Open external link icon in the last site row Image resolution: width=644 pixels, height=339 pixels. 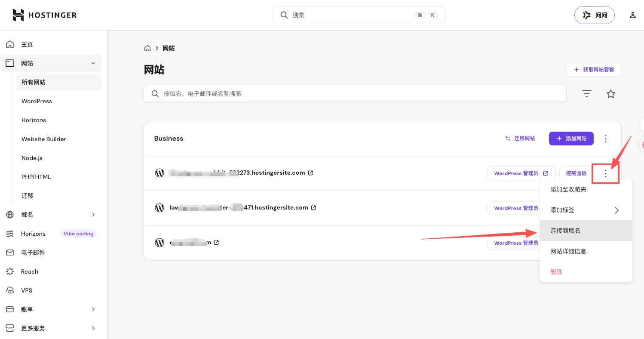[216, 243]
